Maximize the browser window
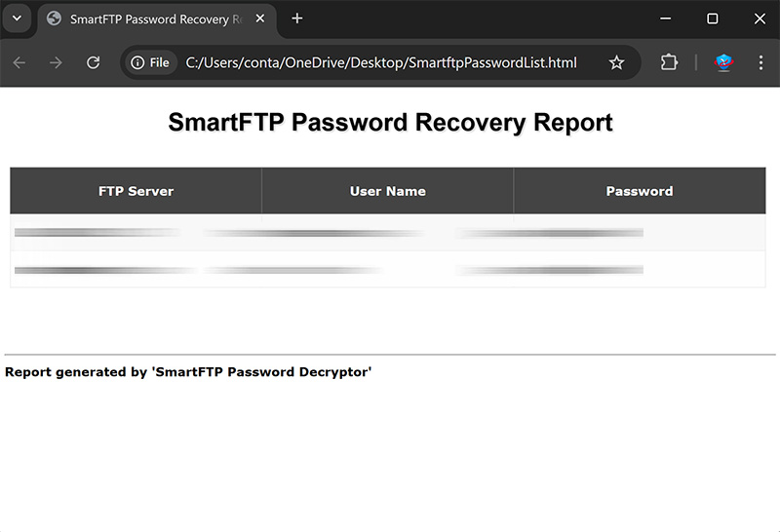Screen dimensions: 780x532 click(713, 19)
